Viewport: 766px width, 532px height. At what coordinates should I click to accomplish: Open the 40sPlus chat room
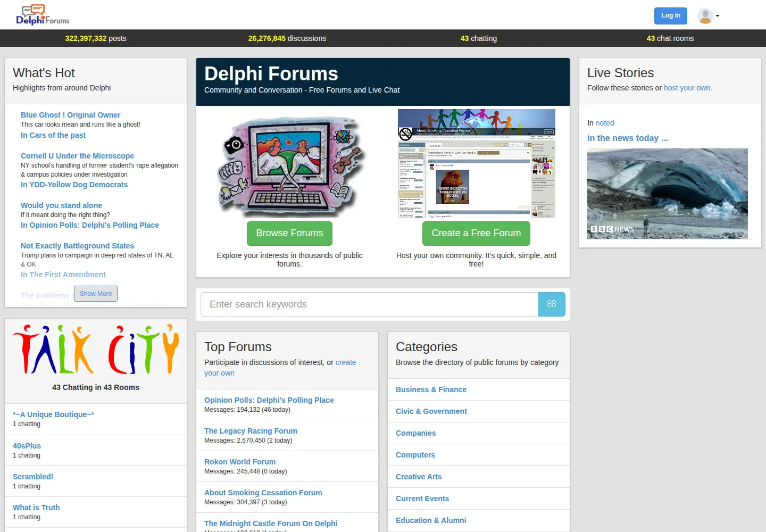27,446
